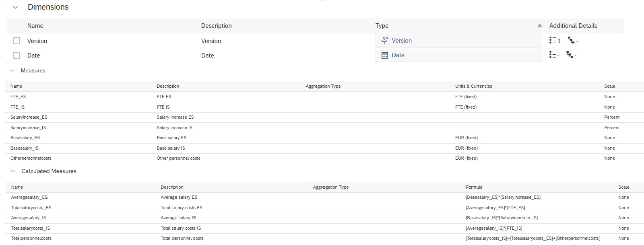Image resolution: width=644 pixels, height=245 pixels.
Task: Click the Dimensions Description column header
Action: [216, 26]
